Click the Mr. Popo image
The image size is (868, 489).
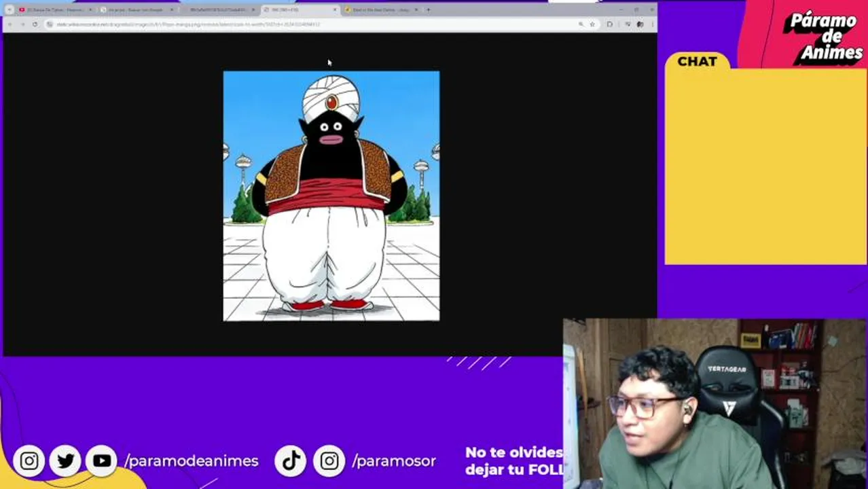pyautogui.click(x=331, y=196)
